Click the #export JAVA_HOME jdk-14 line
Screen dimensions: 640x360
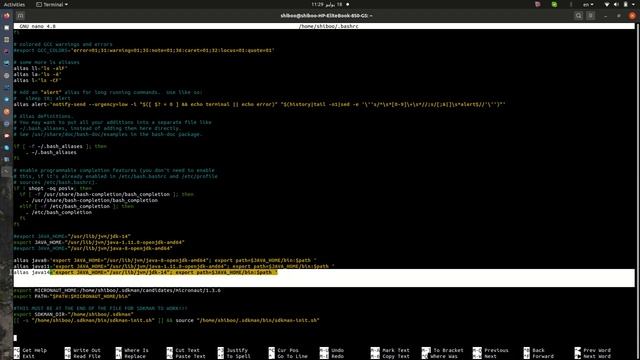[x=72, y=236]
